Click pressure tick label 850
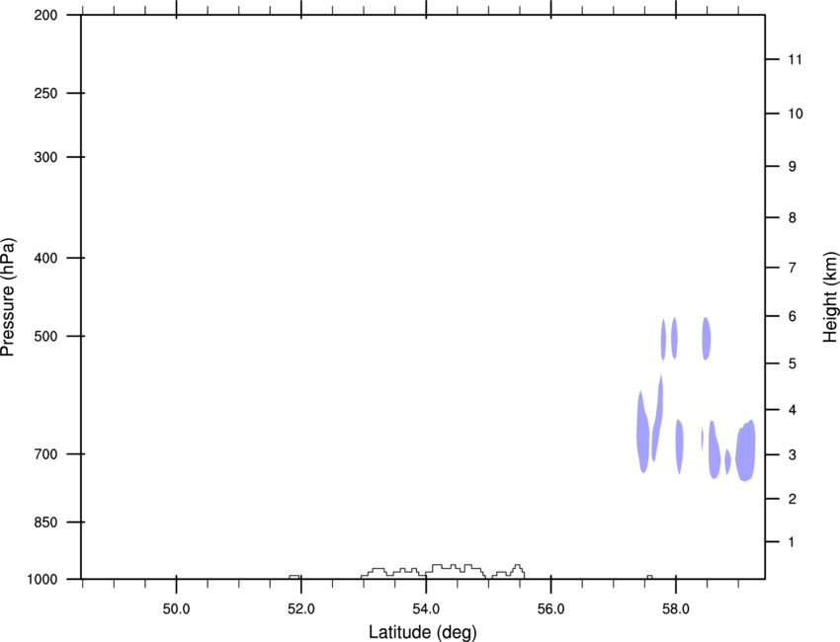The image size is (840, 642). tap(45, 522)
